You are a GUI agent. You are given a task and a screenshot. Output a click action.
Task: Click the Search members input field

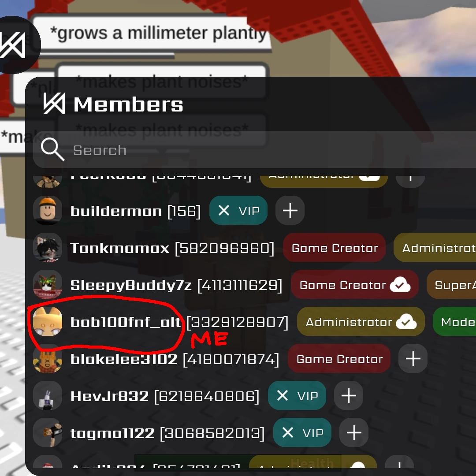[254, 150]
